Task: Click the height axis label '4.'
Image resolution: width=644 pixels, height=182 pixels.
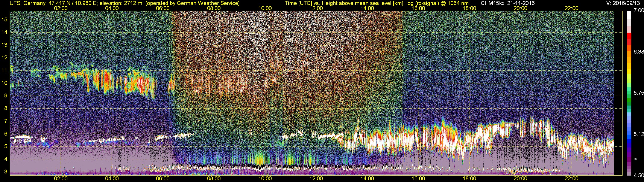Action: click(6, 159)
